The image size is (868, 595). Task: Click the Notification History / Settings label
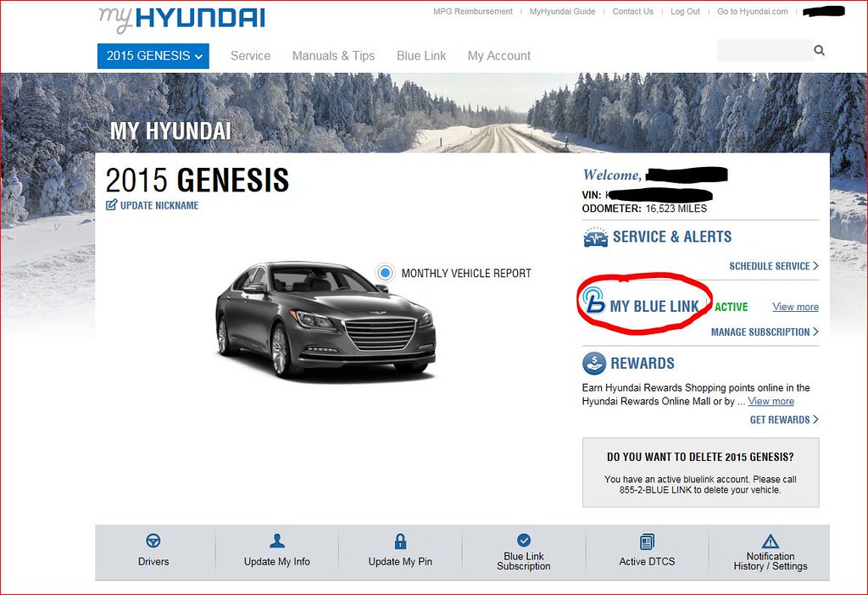tap(771, 561)
